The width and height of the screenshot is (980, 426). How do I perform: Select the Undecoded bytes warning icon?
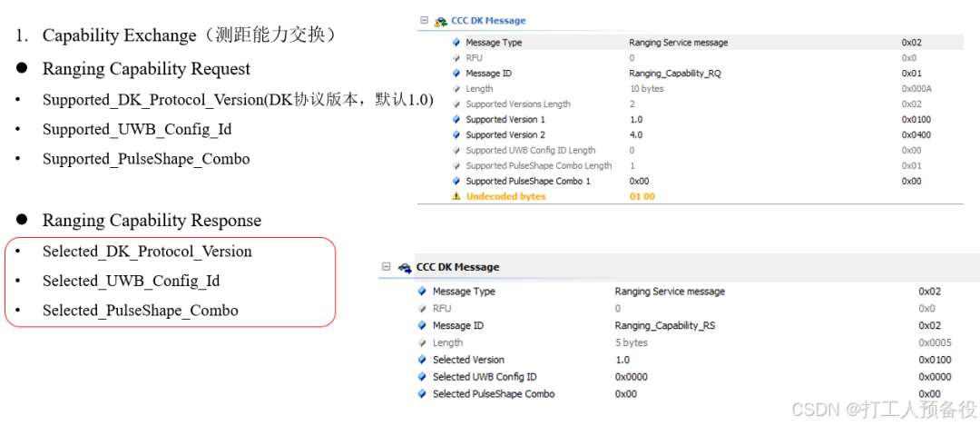(456, 196)
